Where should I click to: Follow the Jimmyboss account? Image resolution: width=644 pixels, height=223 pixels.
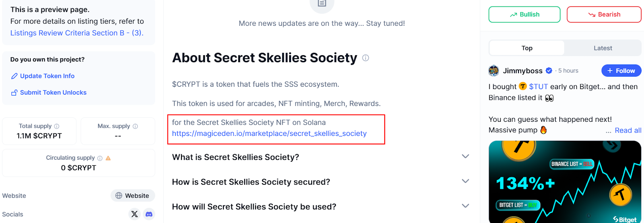coord(621,71)
